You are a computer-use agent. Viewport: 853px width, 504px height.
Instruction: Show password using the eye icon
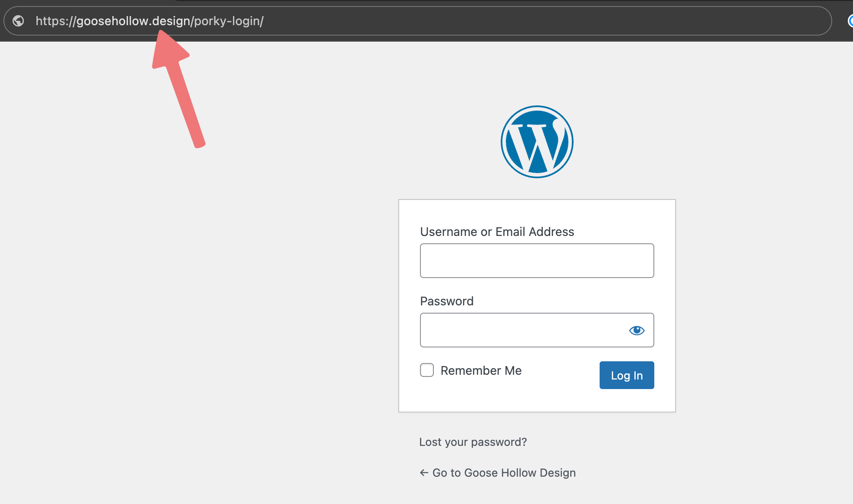point(636,331)
